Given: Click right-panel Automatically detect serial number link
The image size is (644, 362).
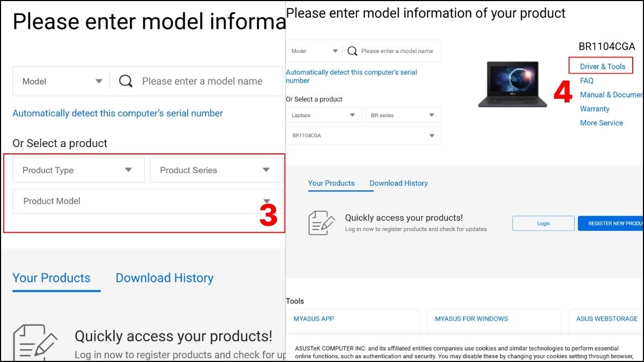Looking at the screenshot, I should click(x=352, y=76).
